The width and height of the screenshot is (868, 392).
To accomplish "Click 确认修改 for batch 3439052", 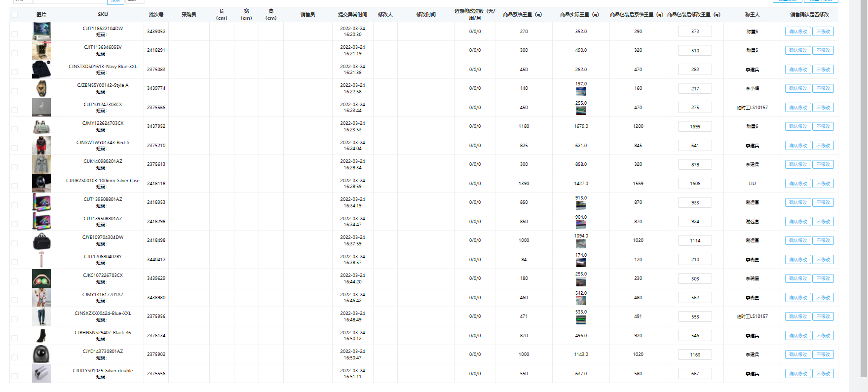I will pos(797,32).
